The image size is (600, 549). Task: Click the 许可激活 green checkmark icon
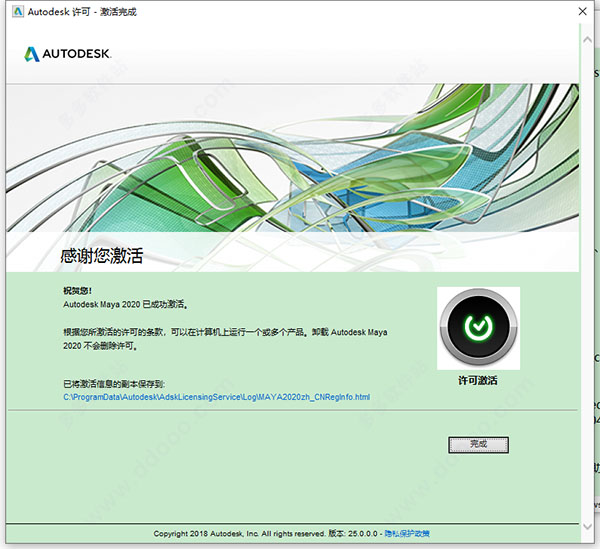[478, 328]
